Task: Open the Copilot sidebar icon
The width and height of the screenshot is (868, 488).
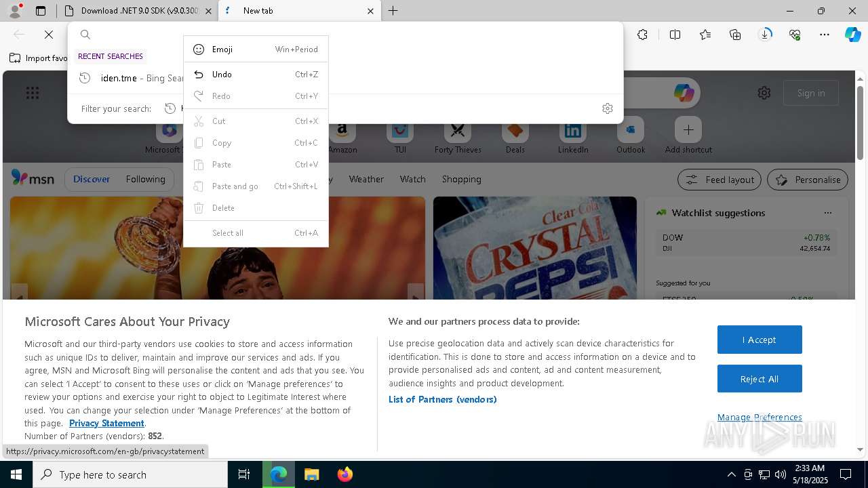Action: pos(852,35)
